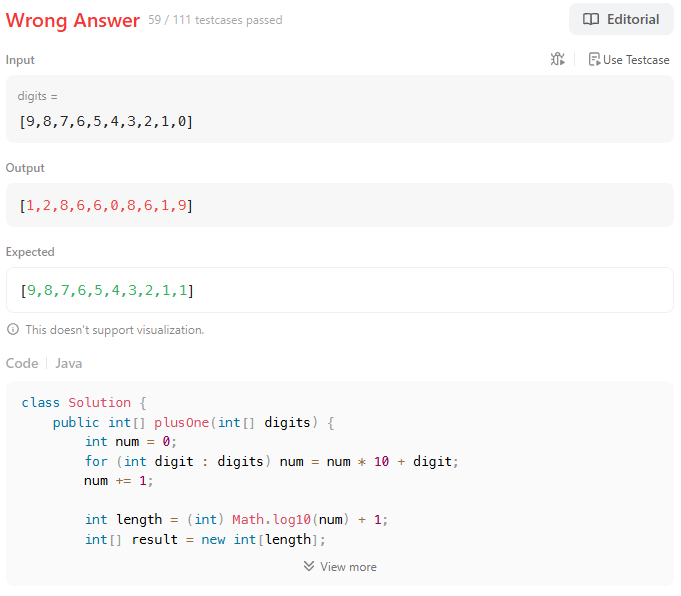Click the red Output array value
681x596 pixels.
[106, 205]
